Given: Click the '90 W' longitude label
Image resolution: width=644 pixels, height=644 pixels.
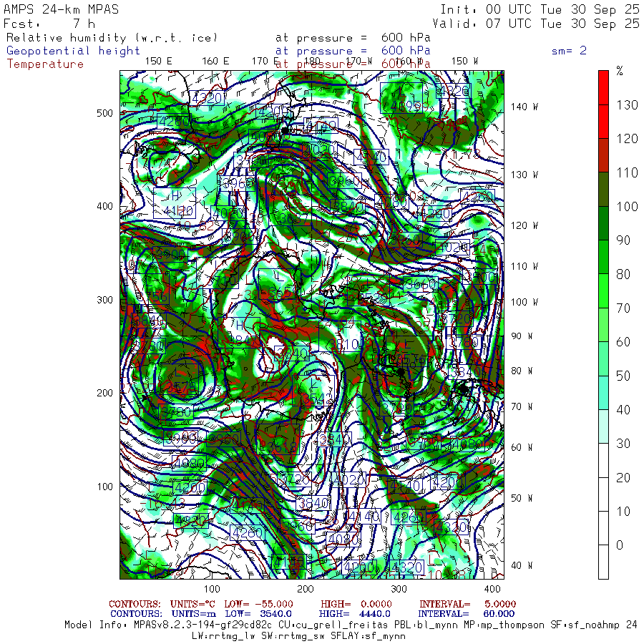Looking at the screenshot, I should 522,336.
